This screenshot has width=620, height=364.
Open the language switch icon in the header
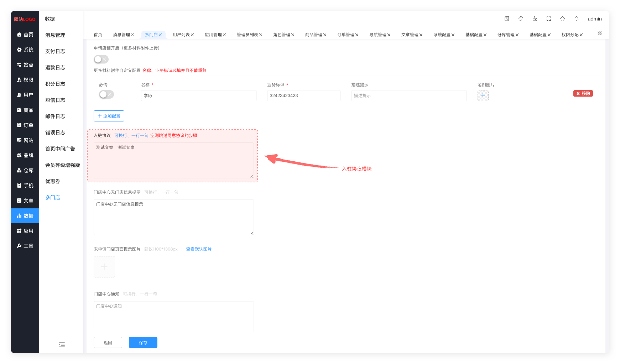tap(507, 19)
